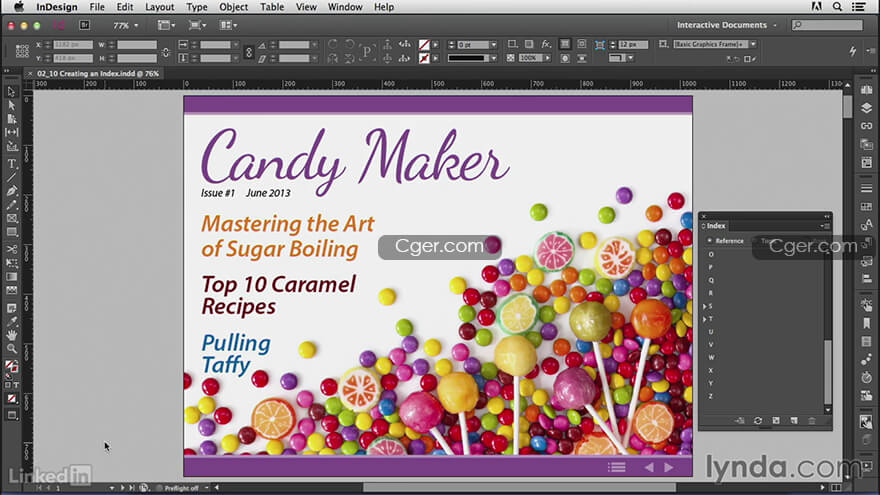
Task: Switch to 02_10 Creating an Index.indd tab
Action: click(x=98, y=74)
